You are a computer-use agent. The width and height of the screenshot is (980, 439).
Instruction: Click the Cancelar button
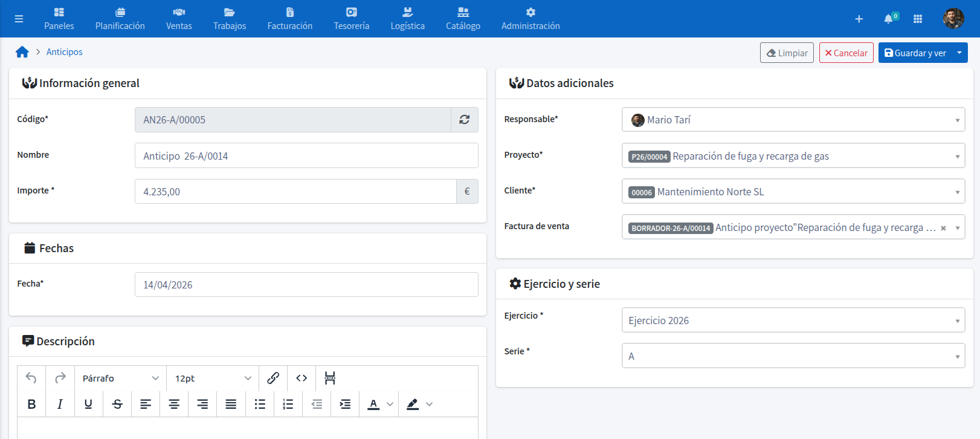(846, 53)
